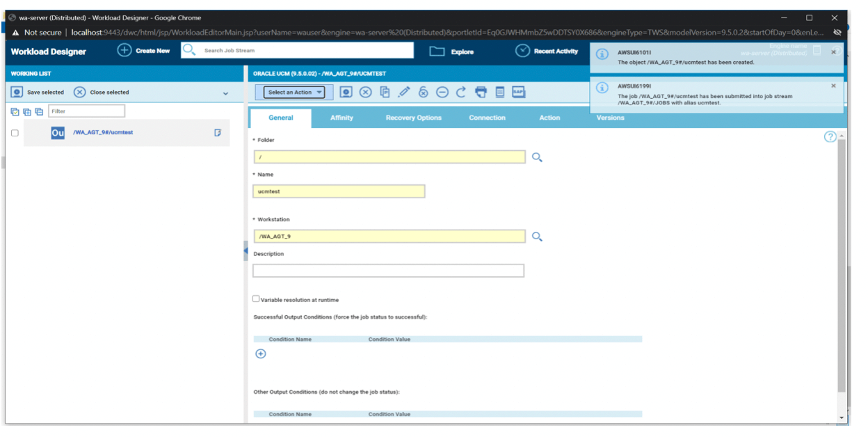This screenshot has height=437, width=868.
Task: Click the Save selected button
Action: point(38,92)
